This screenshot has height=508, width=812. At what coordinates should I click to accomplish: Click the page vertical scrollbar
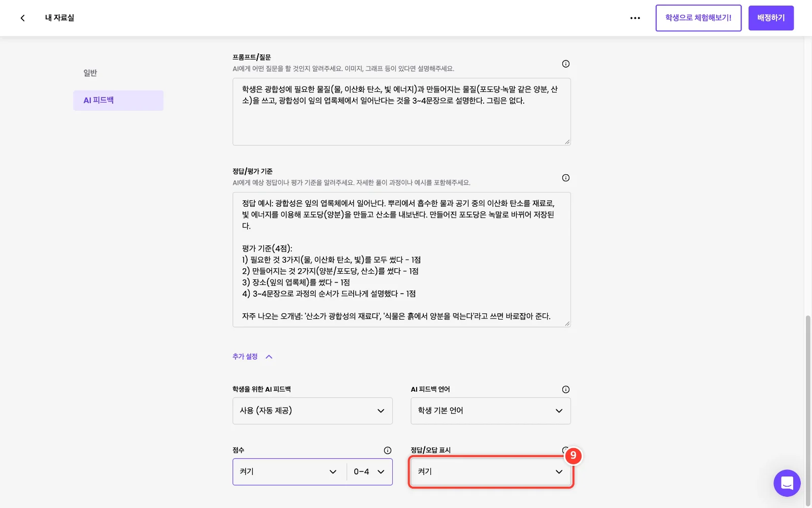pos(808,410)
